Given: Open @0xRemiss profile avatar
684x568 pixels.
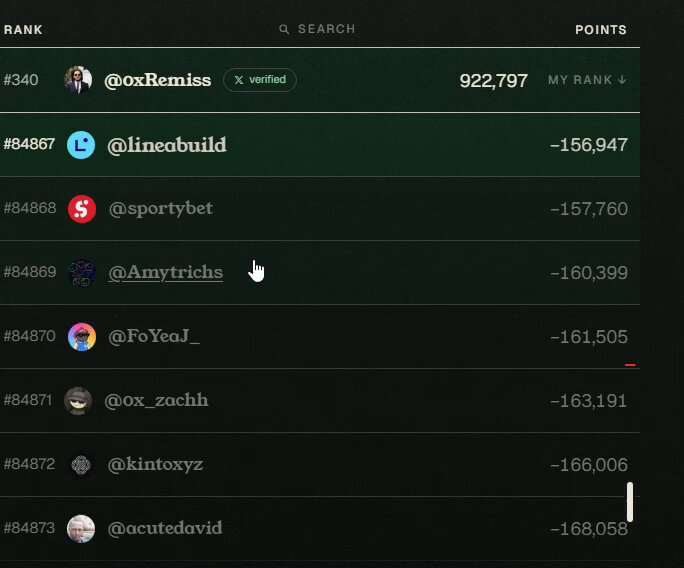Looking at the screenshot, I should pyautogui.click(x=78, y=80).
